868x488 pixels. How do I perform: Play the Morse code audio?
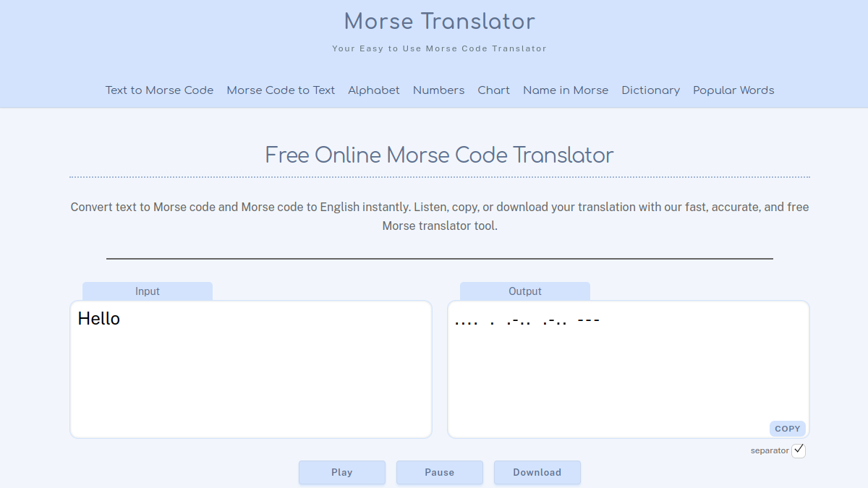342,472
